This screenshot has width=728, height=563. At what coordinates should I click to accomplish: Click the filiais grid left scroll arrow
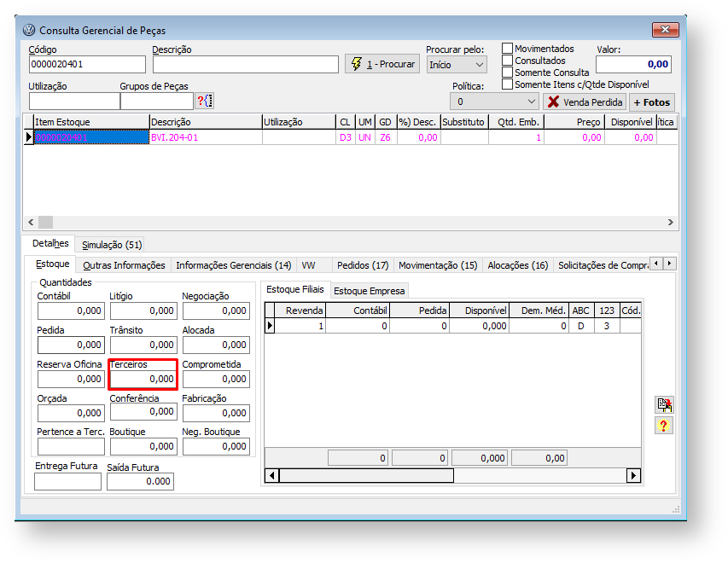tap(272, 475)
